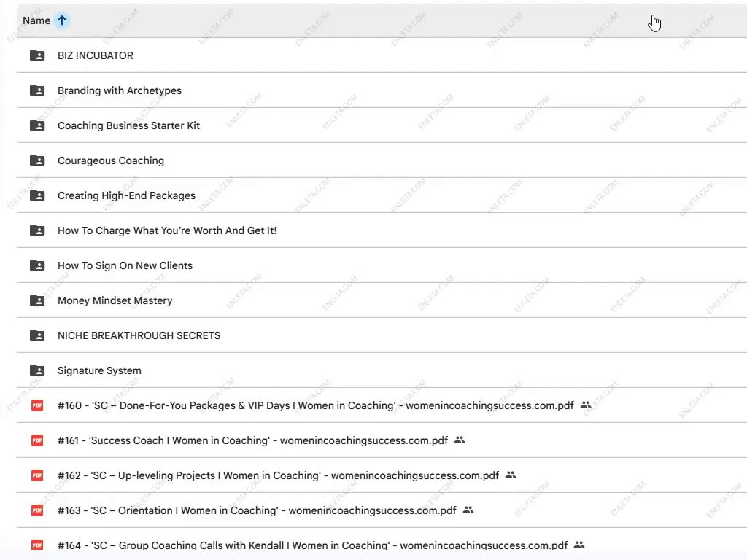Click the shared people icon on file #163
This screenshot has width=747, height=560.
click(x=468, y=510)
